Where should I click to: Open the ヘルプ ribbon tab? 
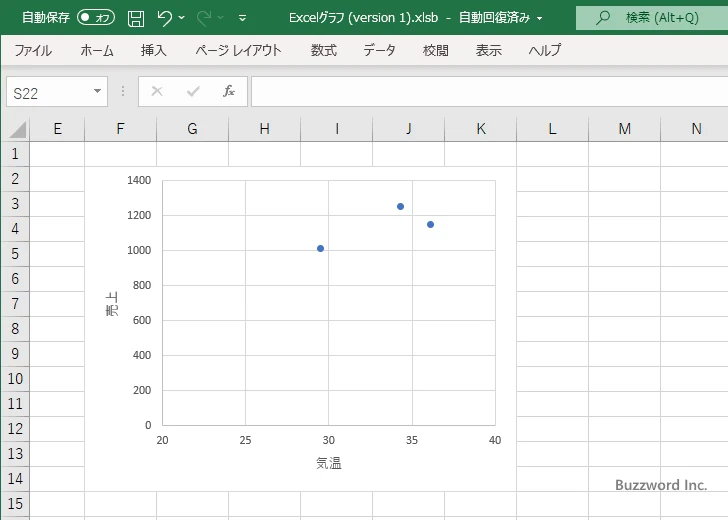pyautogui.click(x=545, y=50)
